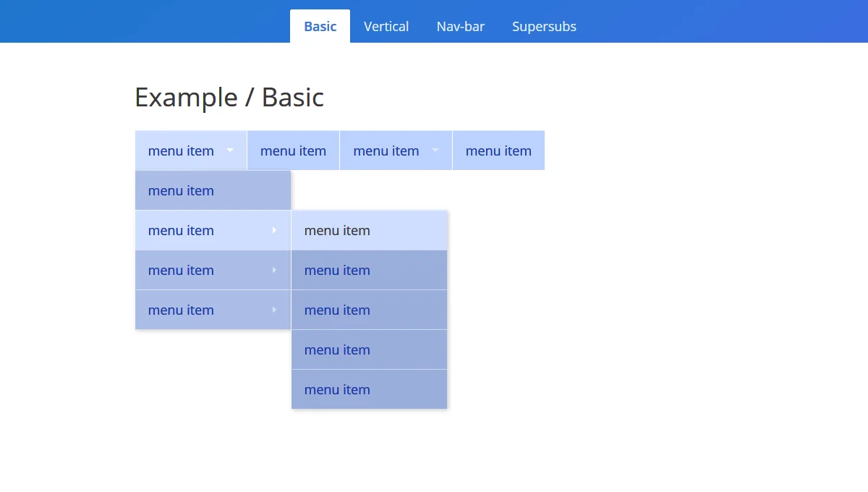Viewport: 868px width, 492px height.
Task: Click the active Basic tab
Action: [320, 26]
